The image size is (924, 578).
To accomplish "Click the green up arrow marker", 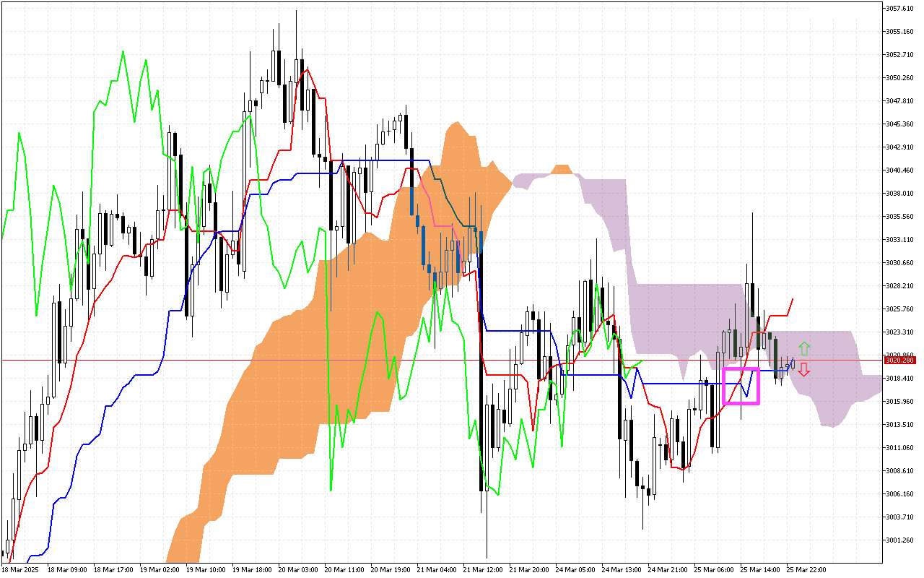I will (x=804, y=348).
